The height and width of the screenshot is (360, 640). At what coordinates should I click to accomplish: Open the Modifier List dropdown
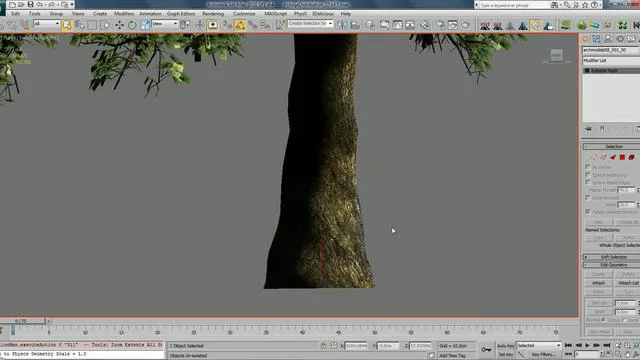(x=611, y=60)
